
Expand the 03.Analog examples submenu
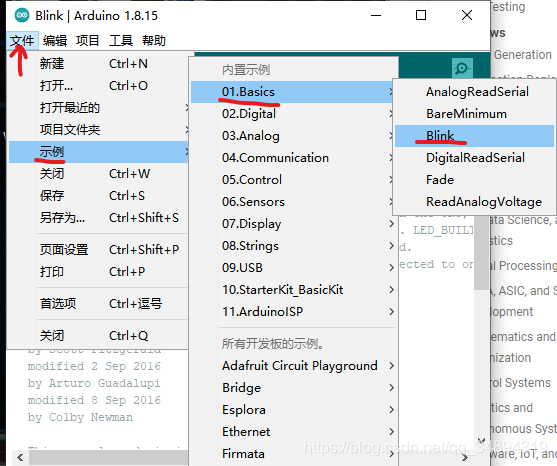(293, 136)
